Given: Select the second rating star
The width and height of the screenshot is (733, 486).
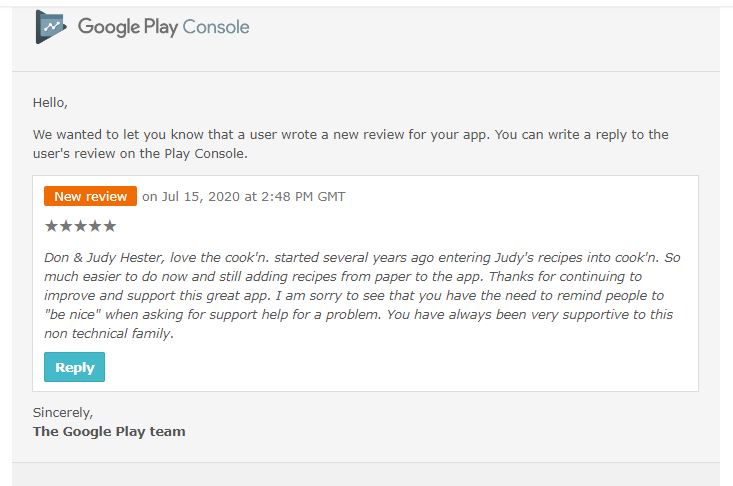Looking at the screenshot, I should pos(66,226).
